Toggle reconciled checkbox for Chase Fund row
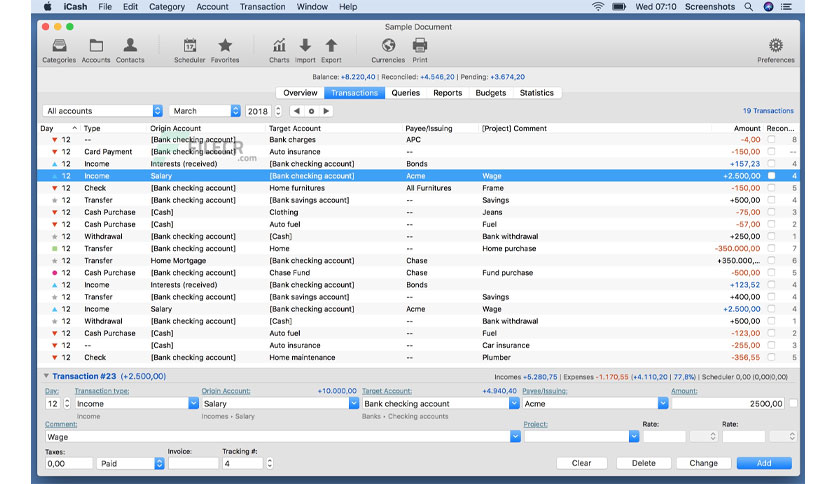 coord(771,272)
